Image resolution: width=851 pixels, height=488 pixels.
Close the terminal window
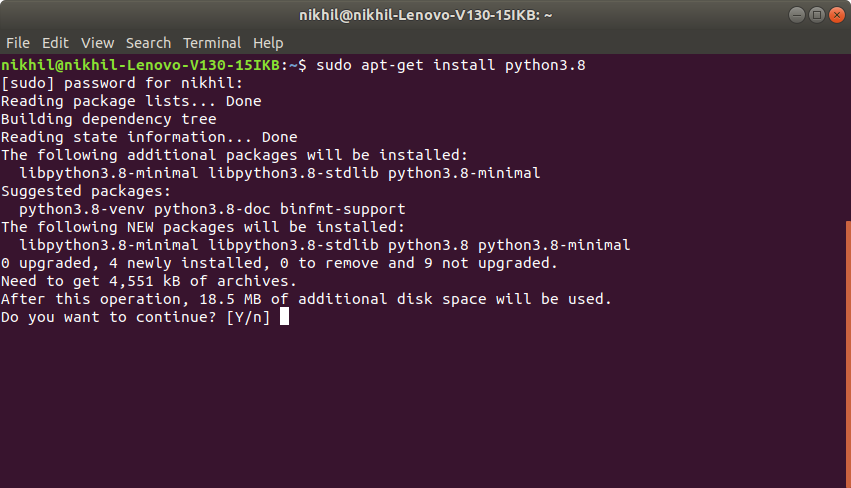point(837,15)
